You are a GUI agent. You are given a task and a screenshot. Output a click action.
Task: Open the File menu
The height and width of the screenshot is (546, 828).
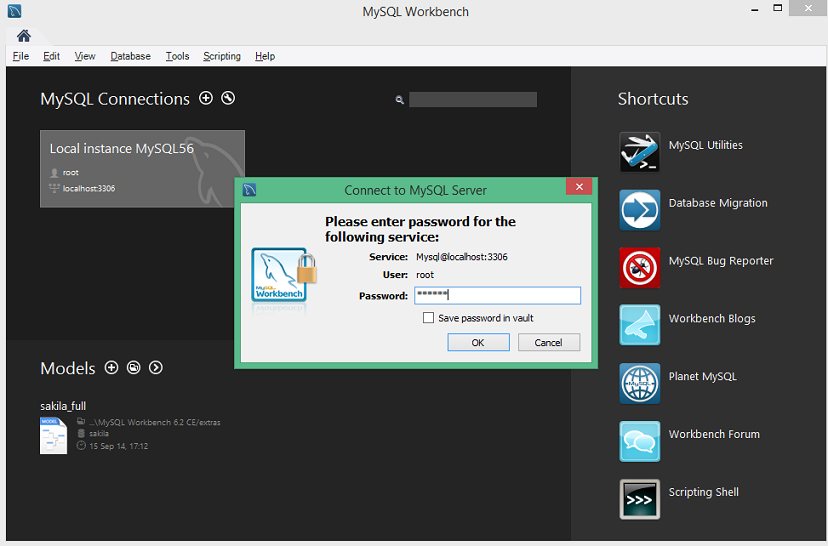[21, 56]
